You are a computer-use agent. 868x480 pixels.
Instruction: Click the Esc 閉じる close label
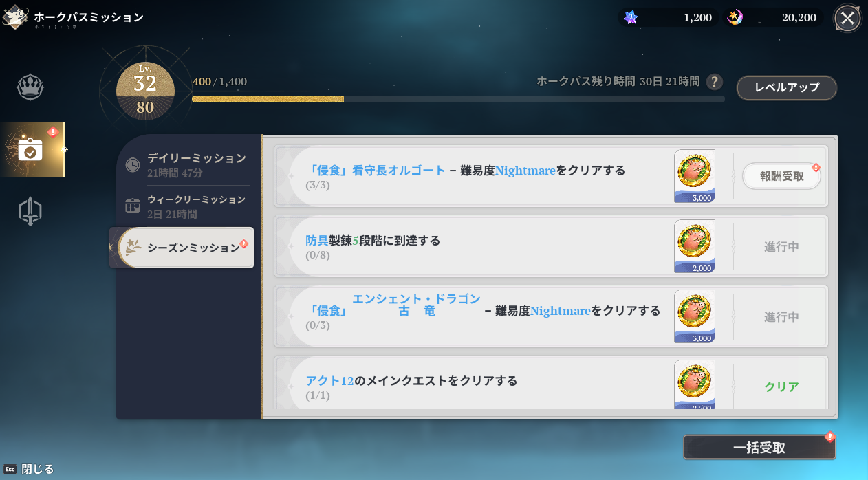pyautogui.click(x=29, y=469)
